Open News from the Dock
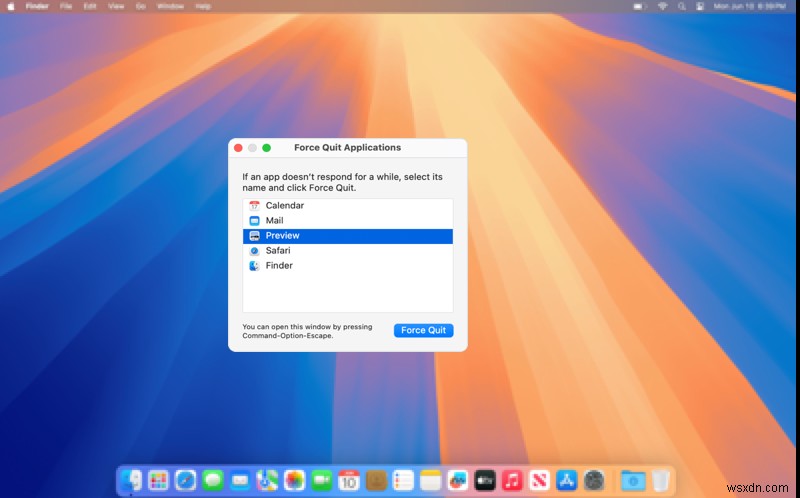Viewport: 800px width, 498px height. pos(539,481)
